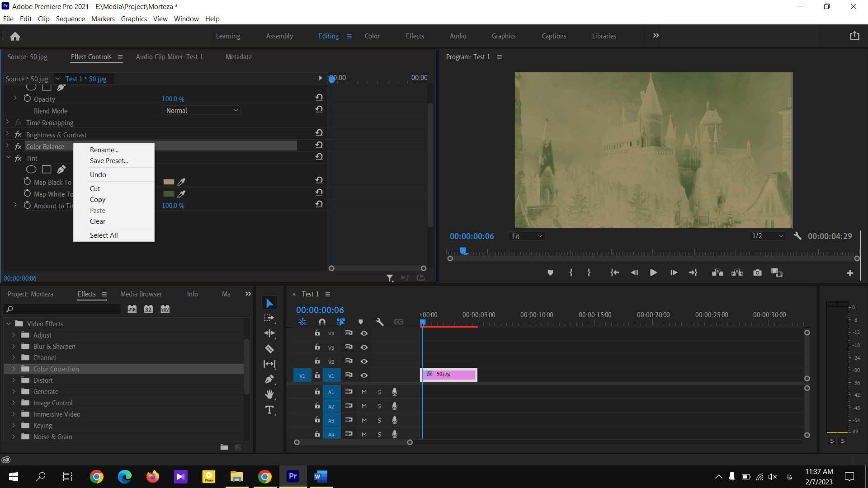Click Amount to Tint value 100.0 %
This screenshot has width=868, height=488.
point(173,206)
